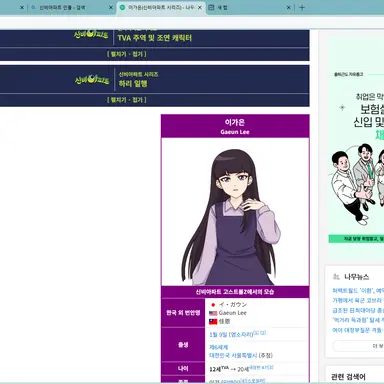Click the Japanese name イ・ガウン
Screen dimensions: 384x384
click(x=233, y=305)
